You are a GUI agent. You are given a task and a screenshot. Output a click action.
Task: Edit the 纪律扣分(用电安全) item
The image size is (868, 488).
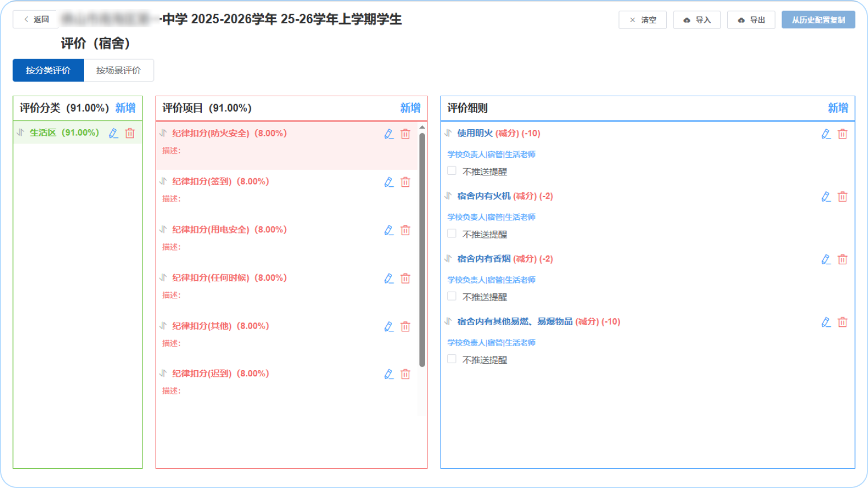[x=389, y=230]
